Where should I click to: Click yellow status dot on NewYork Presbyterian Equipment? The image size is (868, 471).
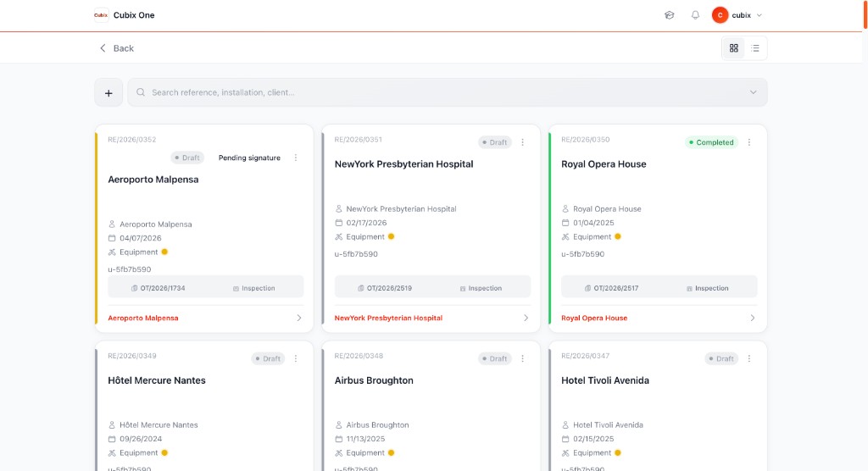392,236
